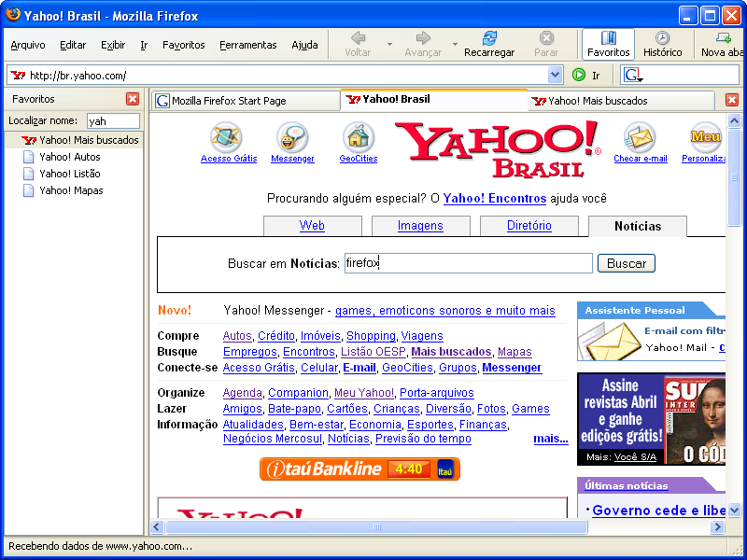Reload the page with Recarregar

[x=489, y=44]
